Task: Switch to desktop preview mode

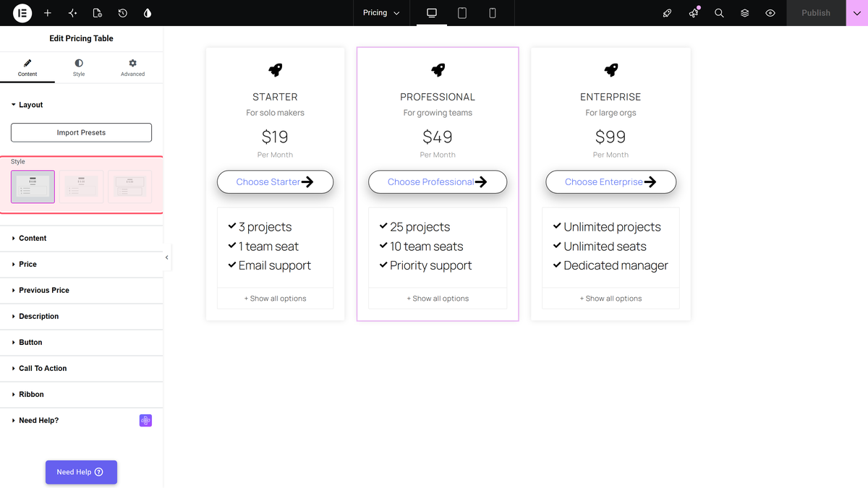Action: pos(432,13)
